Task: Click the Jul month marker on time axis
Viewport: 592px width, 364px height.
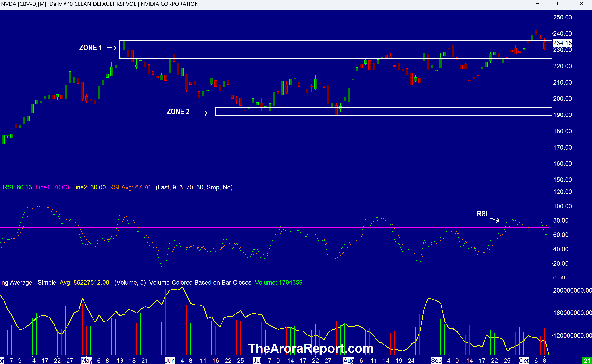Action: point(257,361)
